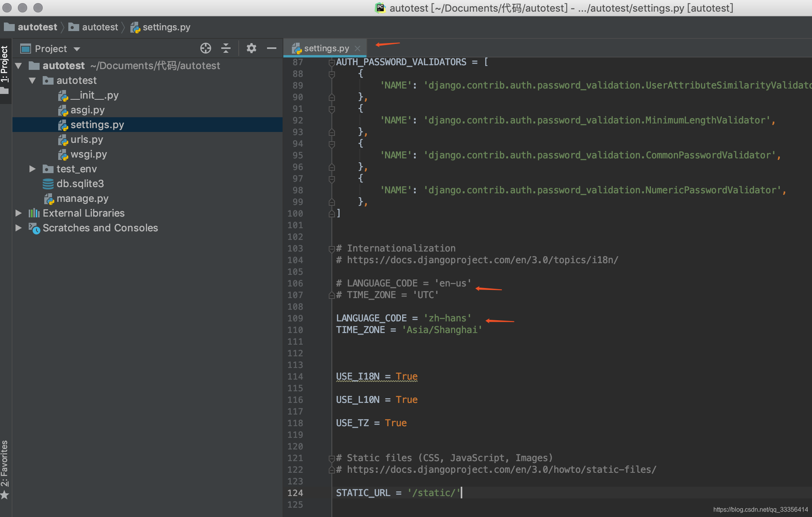Fold AUTH_PASSWORD_VALIDATORS at line 87

click(331, 62)
